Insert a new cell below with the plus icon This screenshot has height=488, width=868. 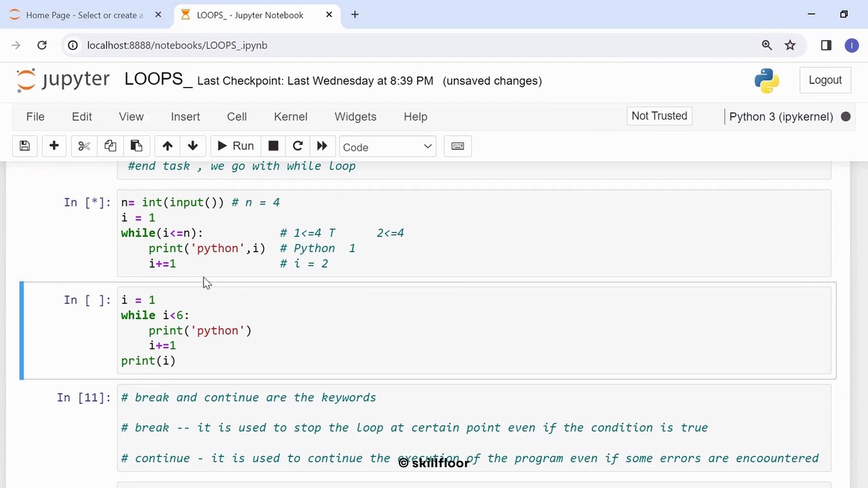coord(54,146)
